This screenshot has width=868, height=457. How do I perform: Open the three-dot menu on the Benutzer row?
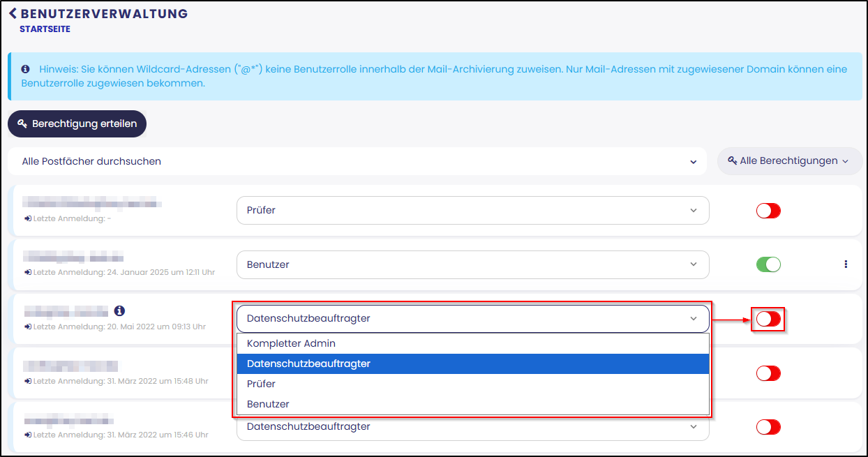(846, 264)
